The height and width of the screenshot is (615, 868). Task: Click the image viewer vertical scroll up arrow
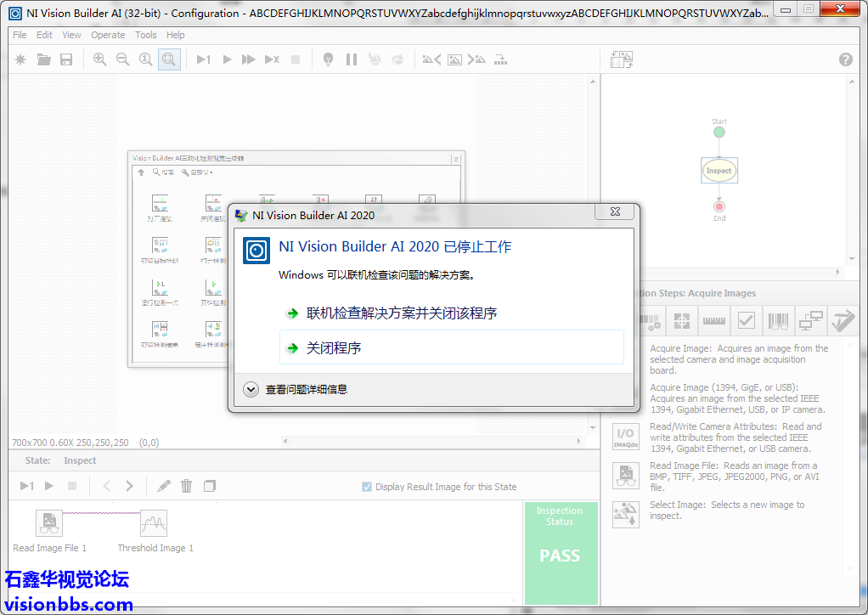(593, 82)
